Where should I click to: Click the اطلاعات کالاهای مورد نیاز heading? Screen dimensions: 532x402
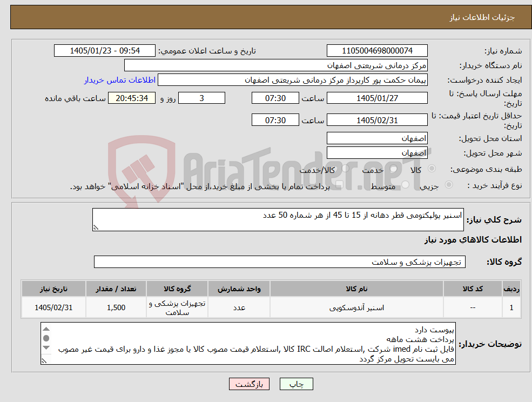point(473,240)
